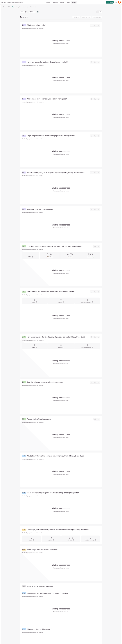This screenshot has height=644, width=122.
Task: Open chart view on the visual quality rating question
Action: (x=98, y=337)
